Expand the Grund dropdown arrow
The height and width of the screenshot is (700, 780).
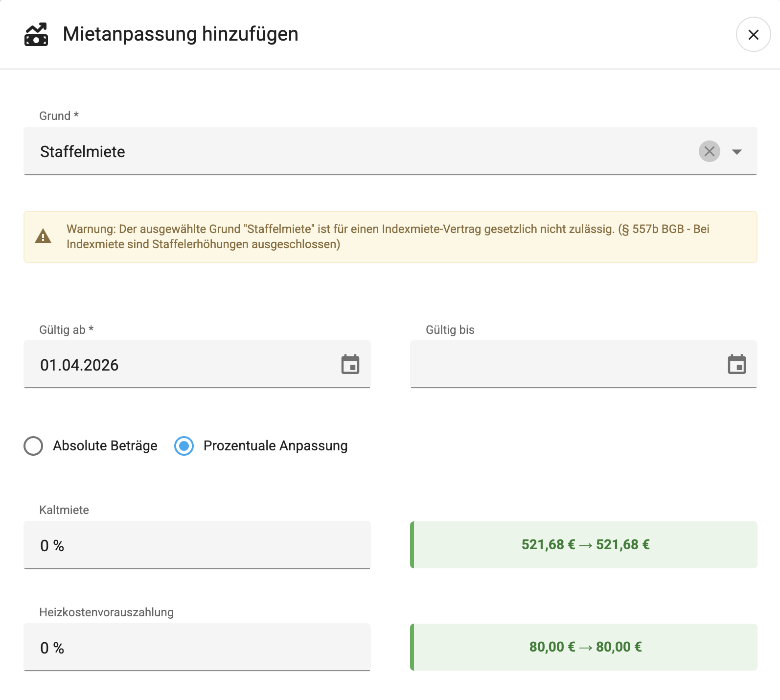click(x=736, y=152)
